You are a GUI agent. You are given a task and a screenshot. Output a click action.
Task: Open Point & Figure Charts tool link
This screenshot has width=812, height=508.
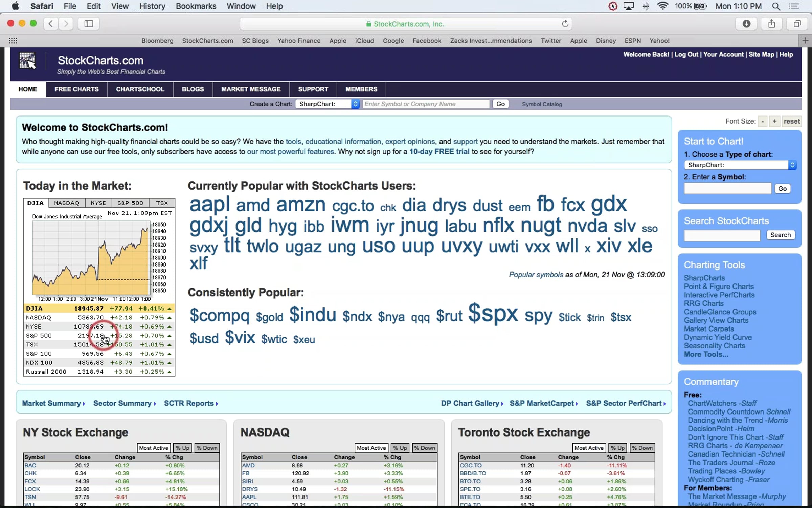click(719, 287)
